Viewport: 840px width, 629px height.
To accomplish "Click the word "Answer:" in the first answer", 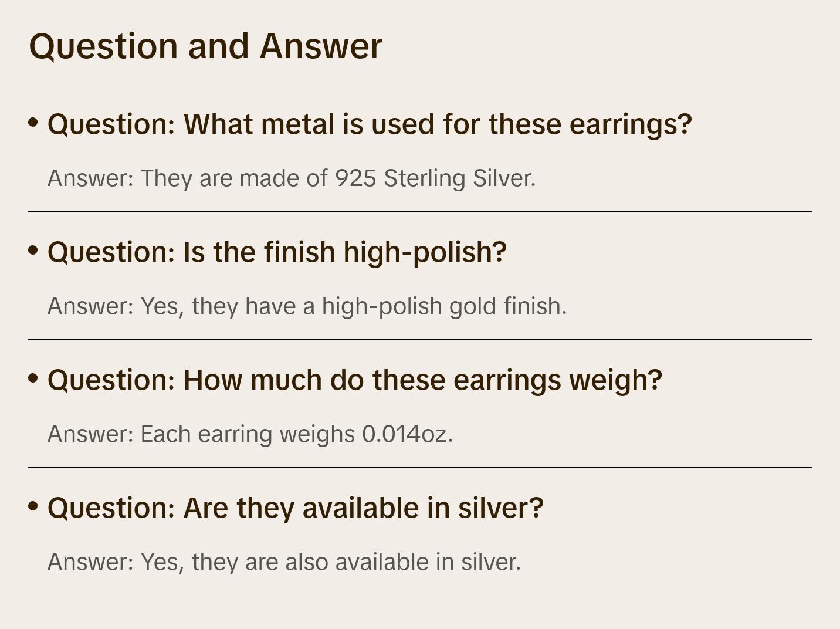I will [x=91, y=178].
